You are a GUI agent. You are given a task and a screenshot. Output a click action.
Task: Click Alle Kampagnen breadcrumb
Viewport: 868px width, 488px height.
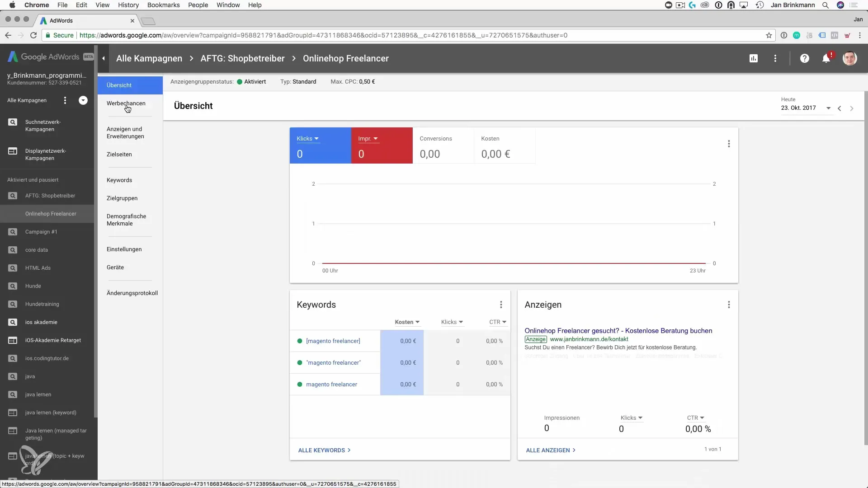coord(149,58)
